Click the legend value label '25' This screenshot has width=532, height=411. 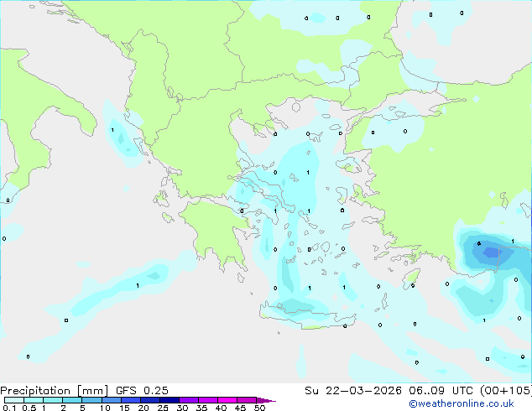[163, 408]
